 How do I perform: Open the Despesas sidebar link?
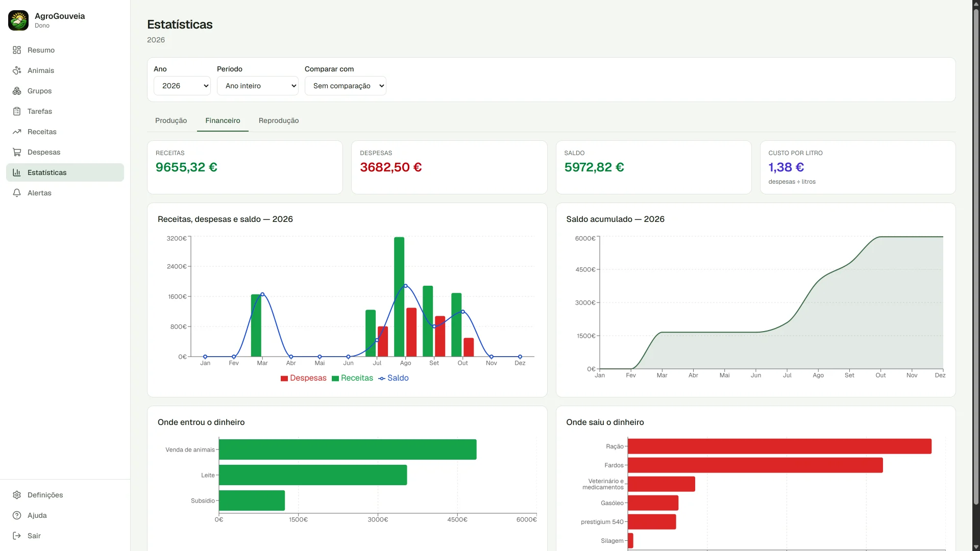(x=65, y=152)
